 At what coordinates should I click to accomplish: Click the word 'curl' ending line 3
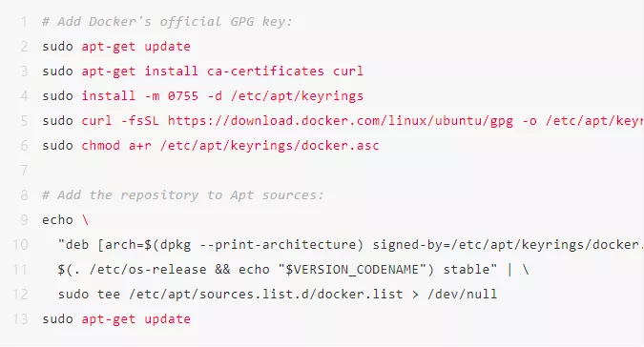348,71
